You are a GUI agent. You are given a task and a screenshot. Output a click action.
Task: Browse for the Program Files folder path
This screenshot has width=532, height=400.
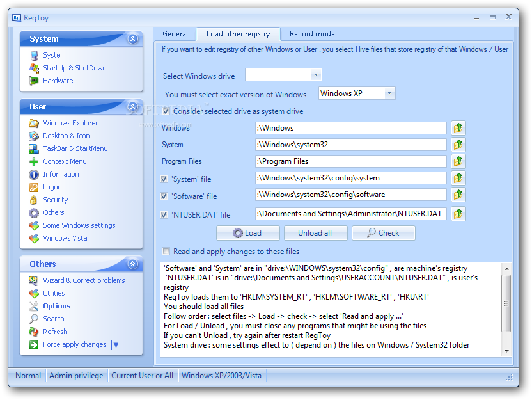click(x=458, y=161)
